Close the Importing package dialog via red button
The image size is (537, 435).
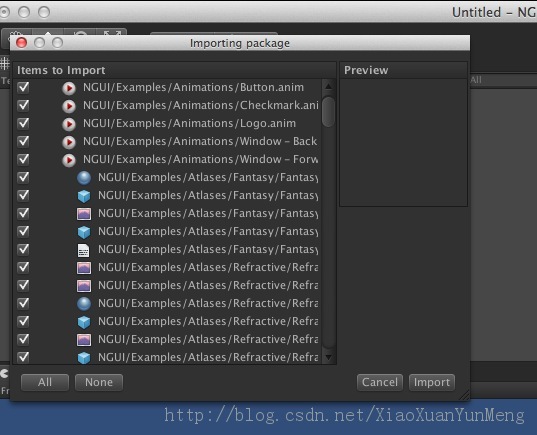point(22,43)
